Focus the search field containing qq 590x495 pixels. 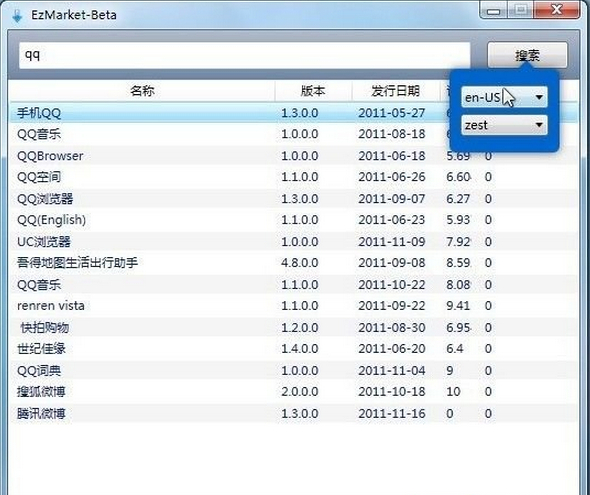coord(245,55)
